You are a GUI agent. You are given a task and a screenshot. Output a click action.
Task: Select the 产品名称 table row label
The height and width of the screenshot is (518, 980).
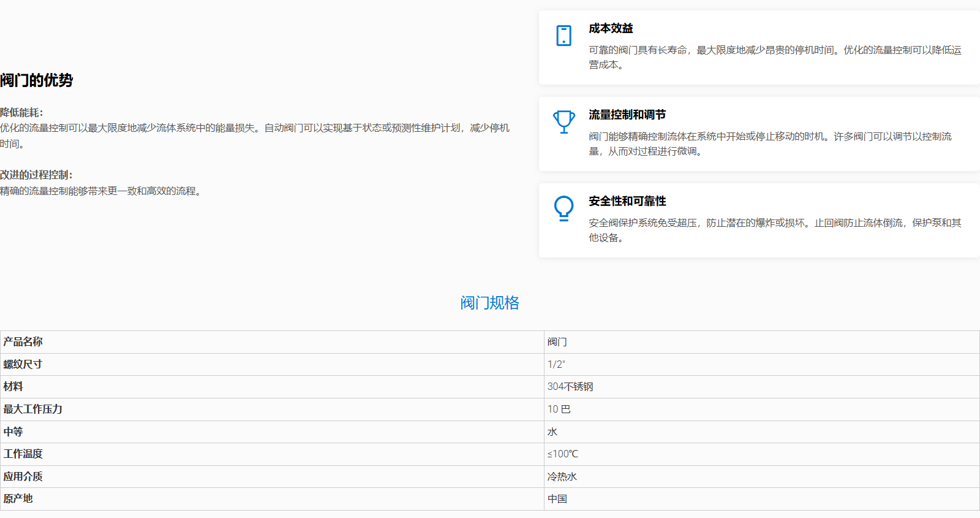23,342
